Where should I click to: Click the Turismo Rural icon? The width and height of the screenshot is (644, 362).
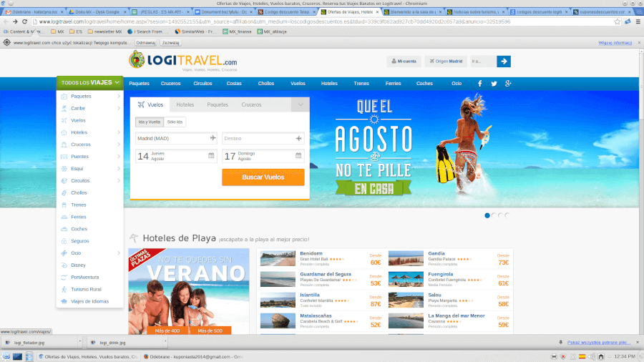pos(64,289)
